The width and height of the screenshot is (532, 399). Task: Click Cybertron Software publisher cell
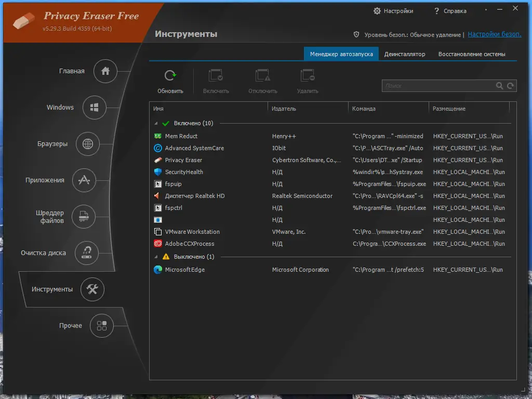(x=307, y=160)
